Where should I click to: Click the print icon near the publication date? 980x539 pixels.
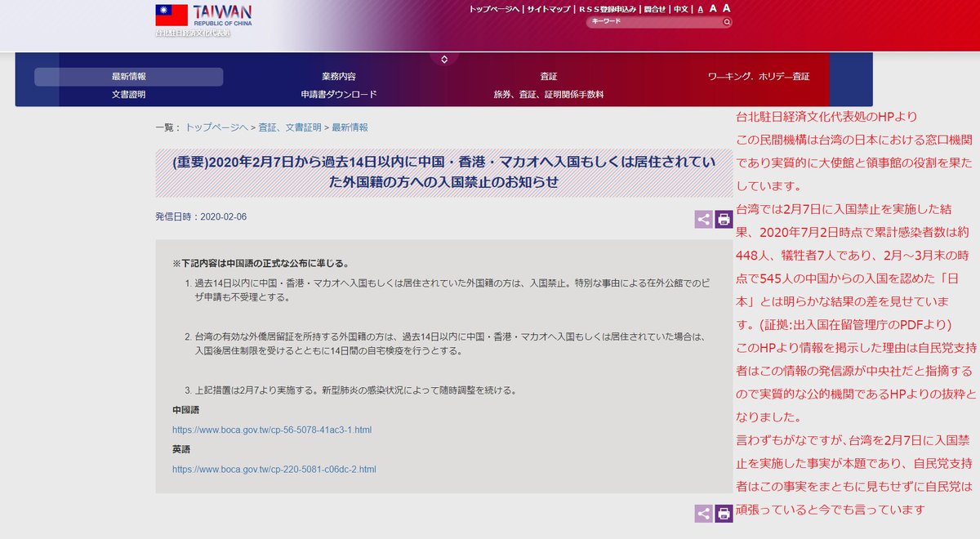point(722,219)
